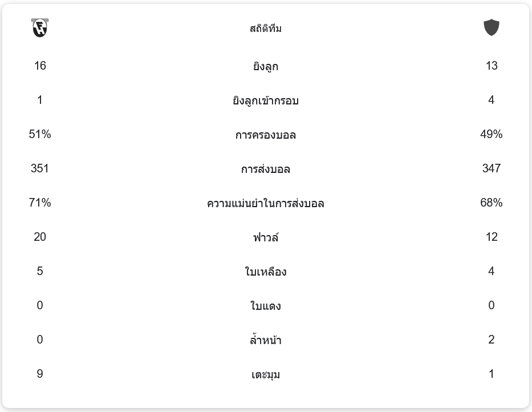Select the ล้ำหน้า stat label
This screenshot has width=532, height=412.
pyautogui.click(x=266, y=340)
